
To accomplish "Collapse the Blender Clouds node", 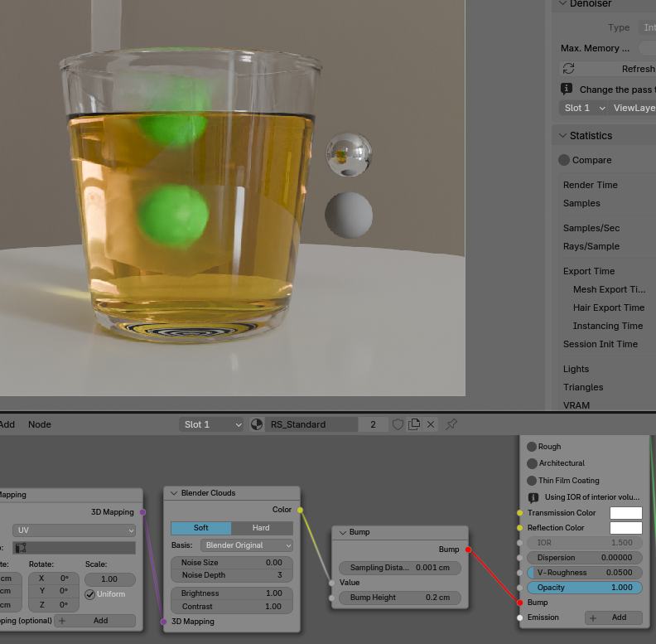I will [174, 493].
